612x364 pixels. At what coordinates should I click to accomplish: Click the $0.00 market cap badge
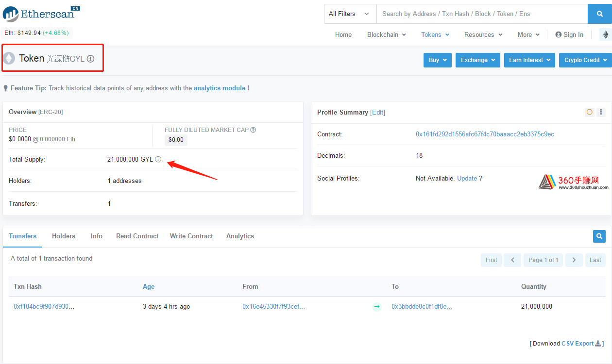(x=176, y=140)
